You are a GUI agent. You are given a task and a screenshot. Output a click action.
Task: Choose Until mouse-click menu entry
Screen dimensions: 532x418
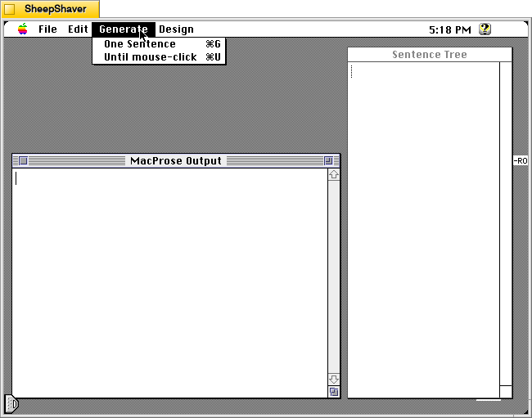tap(159, 57)
